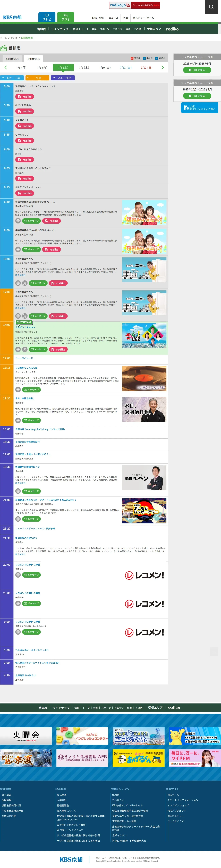Jump to the あさ・午前 time section

click(12, 78)
